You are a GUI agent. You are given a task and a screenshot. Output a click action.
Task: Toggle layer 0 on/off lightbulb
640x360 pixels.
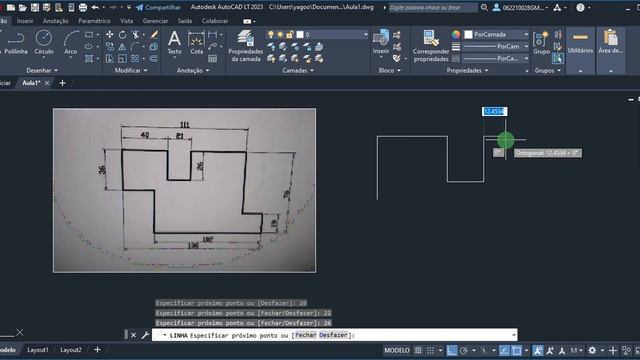pos(271,35)
